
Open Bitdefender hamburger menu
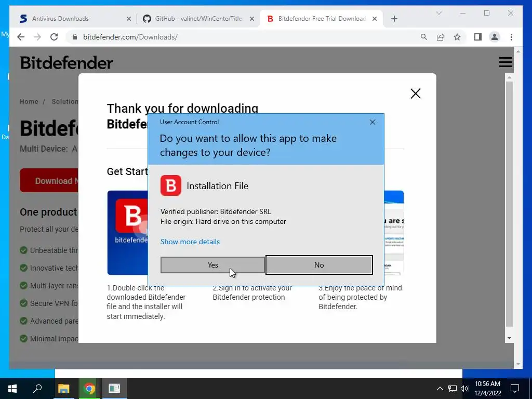[x=506, y=62]
